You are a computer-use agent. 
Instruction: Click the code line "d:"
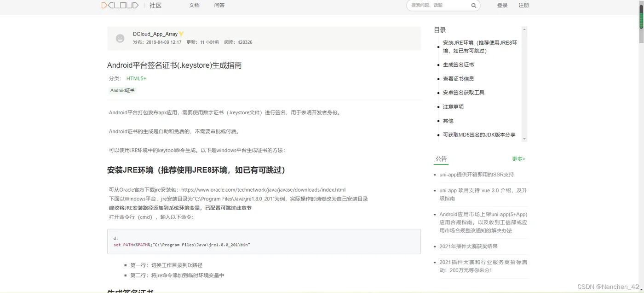click(116, 238)
